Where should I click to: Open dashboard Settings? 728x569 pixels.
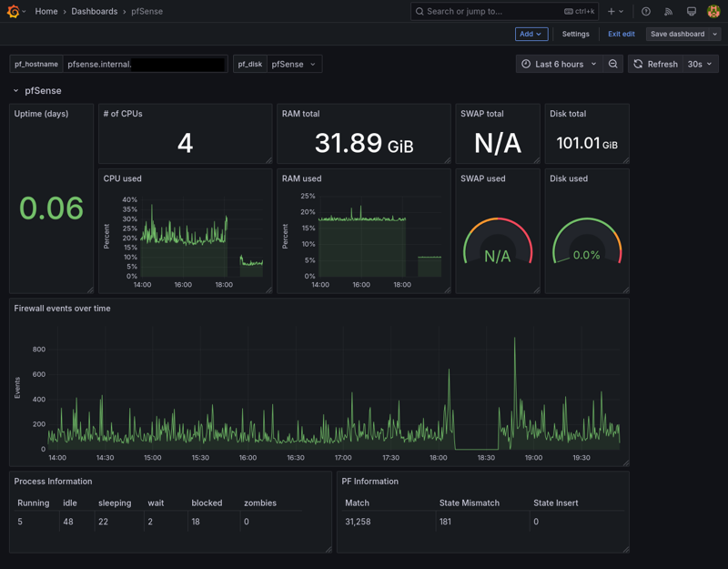576,34
